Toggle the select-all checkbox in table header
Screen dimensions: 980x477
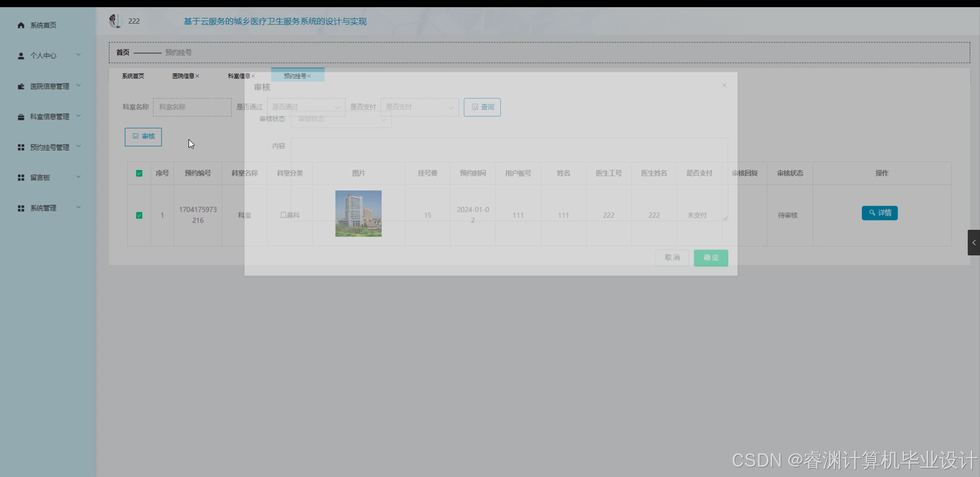139,174
